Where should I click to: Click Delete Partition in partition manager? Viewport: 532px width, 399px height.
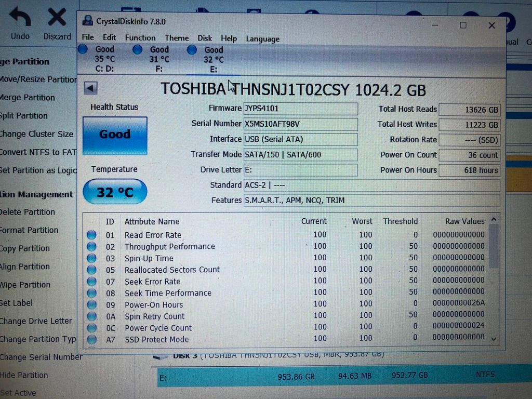point(28,212)
